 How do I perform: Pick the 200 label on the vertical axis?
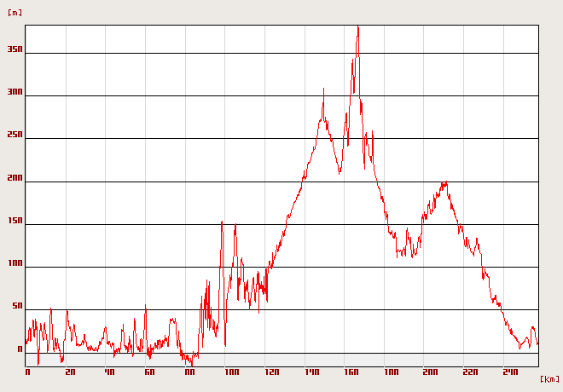(14, 178)
